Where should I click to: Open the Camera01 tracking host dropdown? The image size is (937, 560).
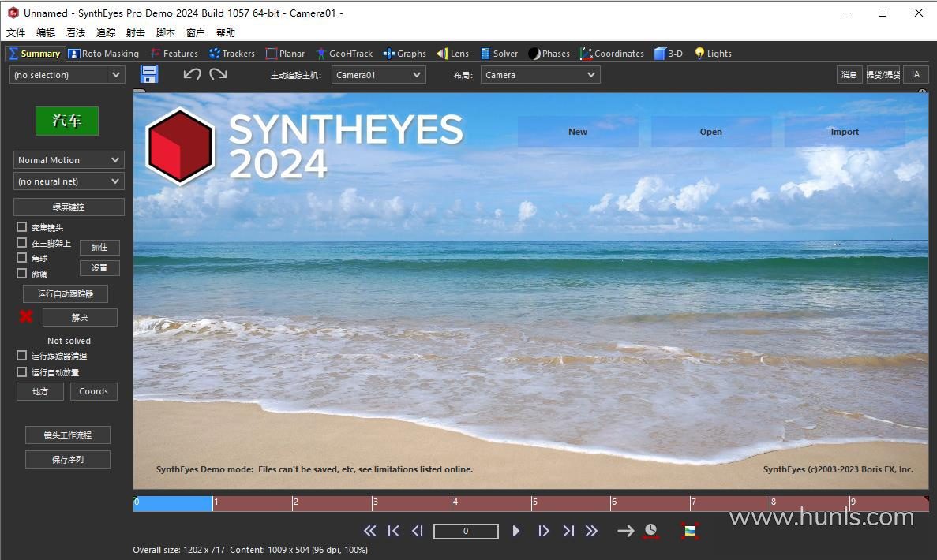(x=379, y=75)
